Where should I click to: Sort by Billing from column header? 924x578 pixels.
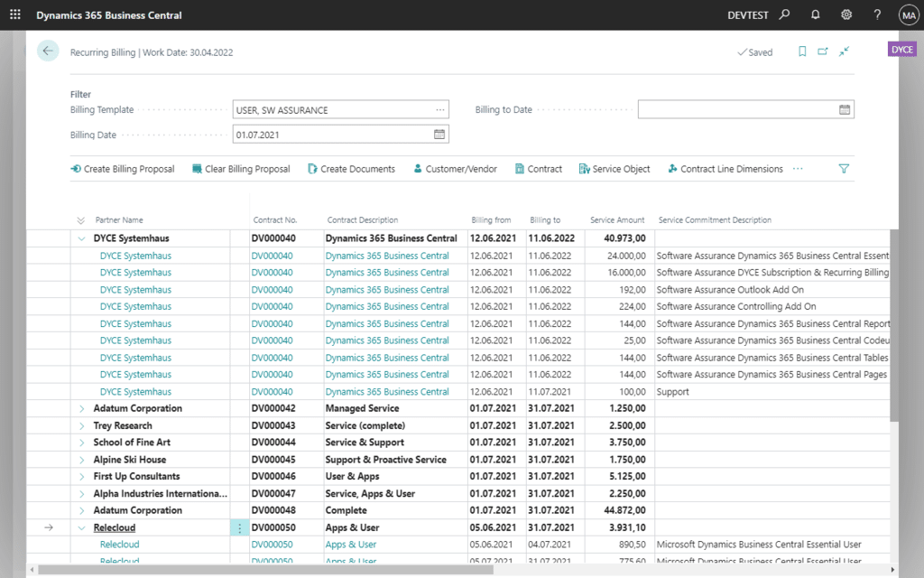(491, 220)
